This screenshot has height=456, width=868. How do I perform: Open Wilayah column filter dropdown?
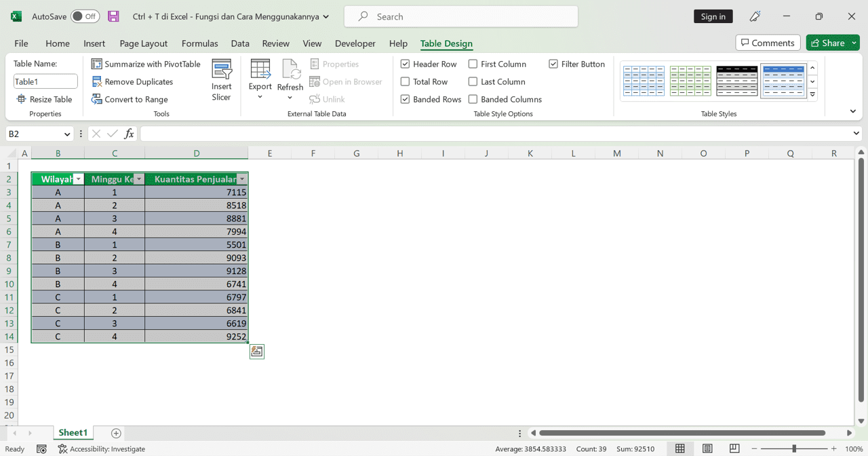click(79, 179)
